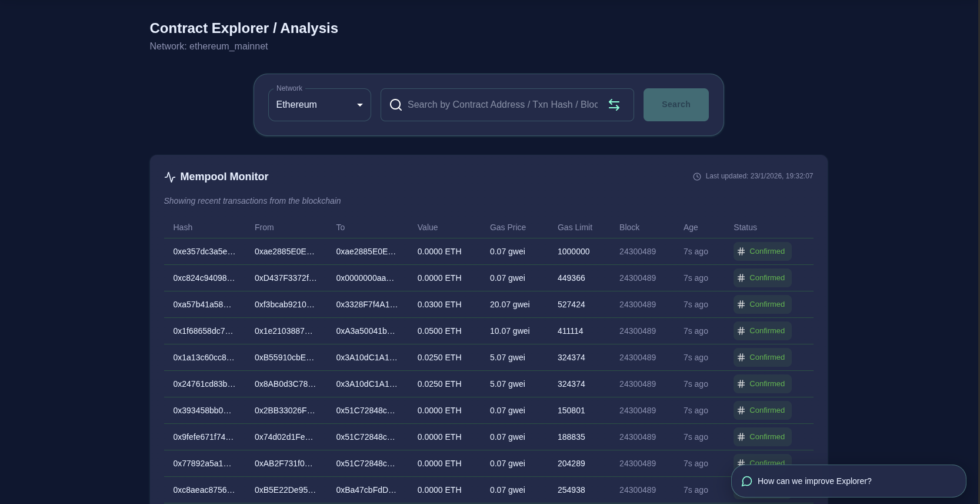Screen dimensions: 980x504
Task: Click gas limit value 150801
Action: [571, 410]
